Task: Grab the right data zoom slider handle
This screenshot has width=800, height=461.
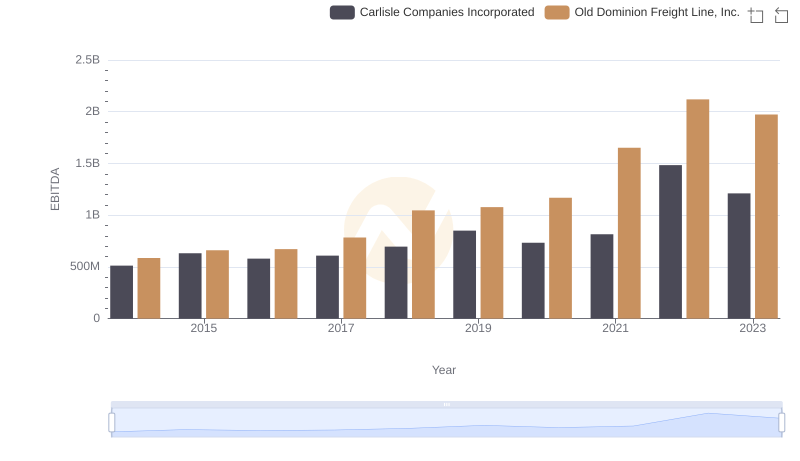Action: point(781,423)
